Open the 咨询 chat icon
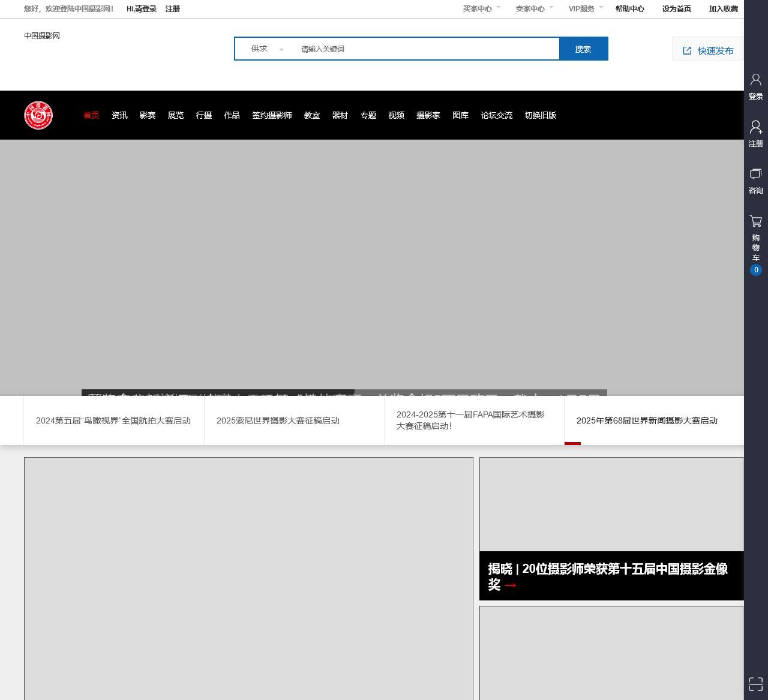This screenshot has width=768, height=700. 756,174
